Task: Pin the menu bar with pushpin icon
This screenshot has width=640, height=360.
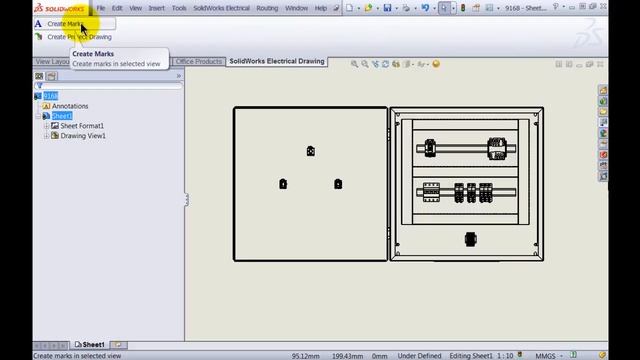Action: coord(336,8)
